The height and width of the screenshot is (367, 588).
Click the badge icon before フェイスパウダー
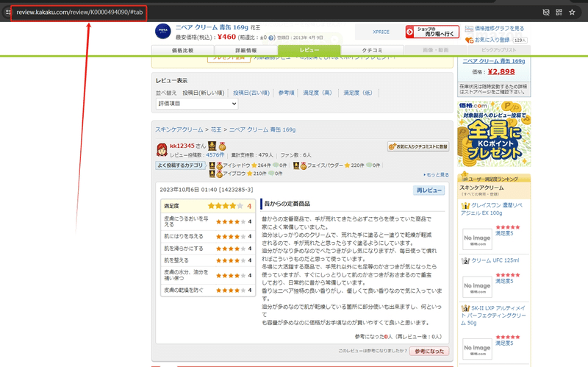point(296,165)
